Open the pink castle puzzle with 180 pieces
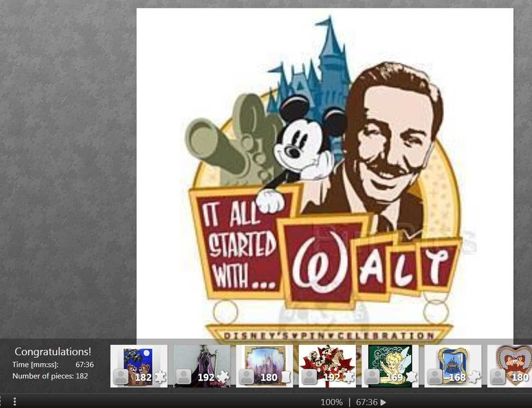This screenshot has height=408, width=532. pyautogui.click(x=265, y=366)
